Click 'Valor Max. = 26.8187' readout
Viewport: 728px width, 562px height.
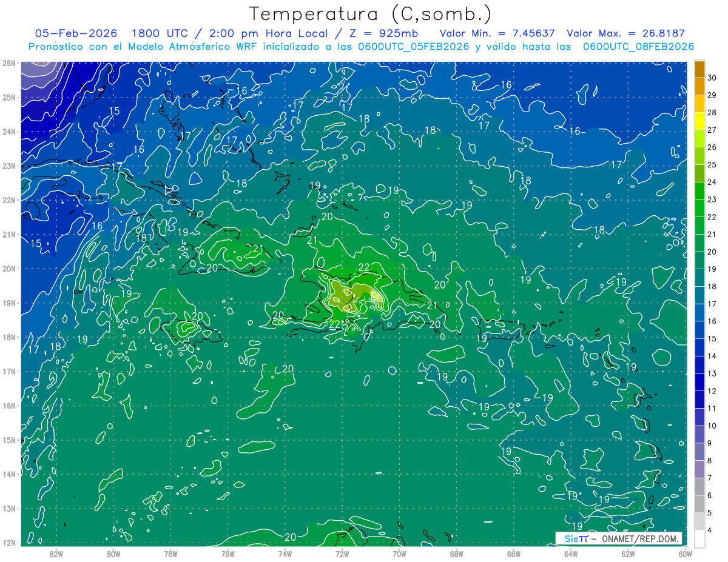click(625, 33)
